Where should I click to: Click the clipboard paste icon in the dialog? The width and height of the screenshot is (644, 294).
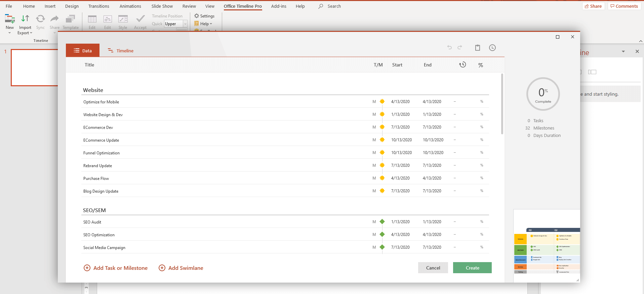pyautogui.click(x=477, y=48)
